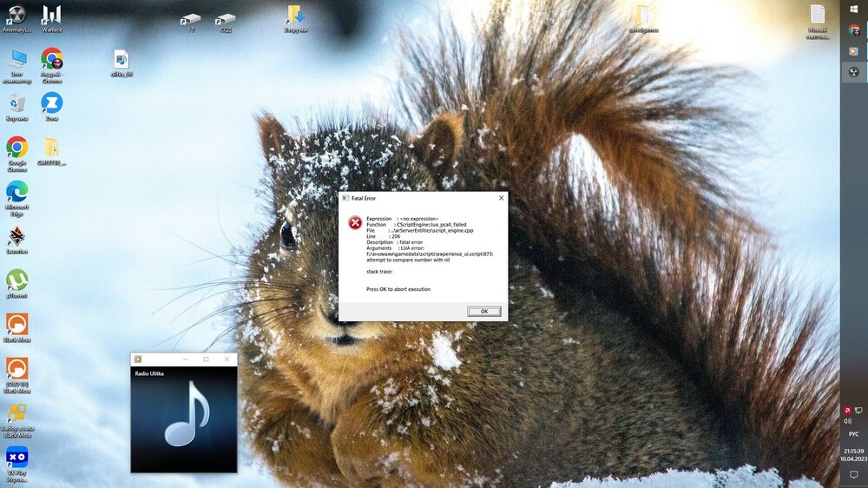868x488 pixels.
Task: Open the VK Play desktop shortcut
Action: [16, 457]
